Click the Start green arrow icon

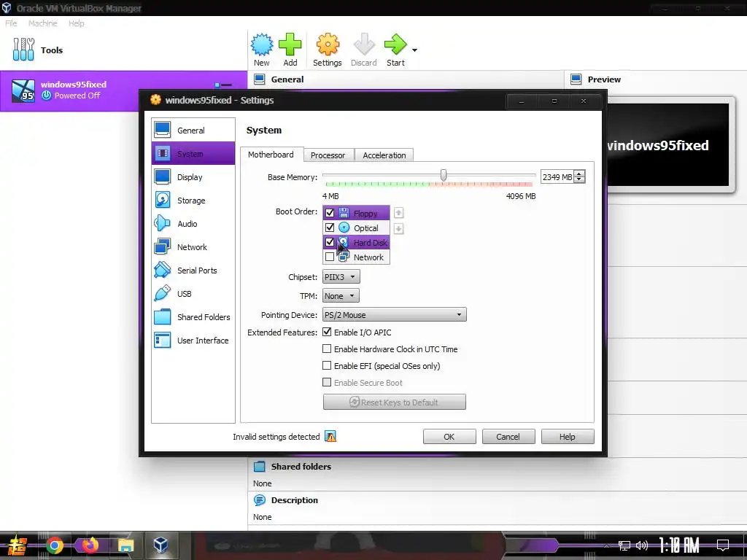click(395, 44)
